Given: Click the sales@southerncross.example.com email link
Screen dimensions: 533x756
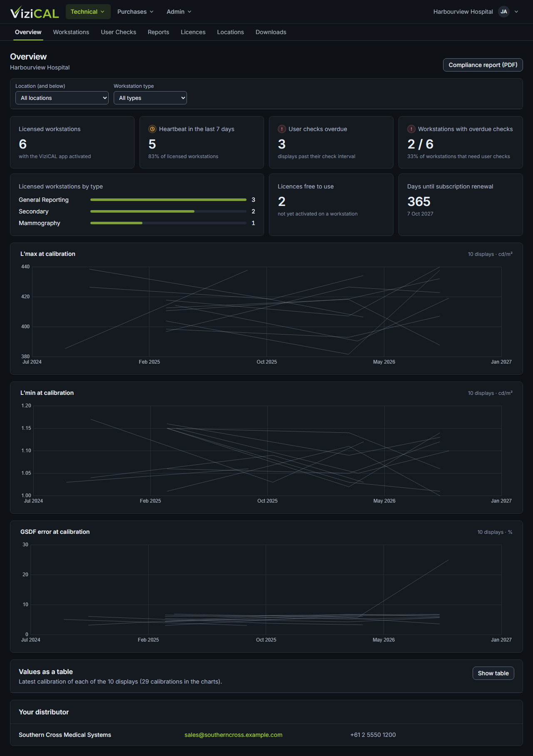Looking at the screenshot, I should coord(233,735).
